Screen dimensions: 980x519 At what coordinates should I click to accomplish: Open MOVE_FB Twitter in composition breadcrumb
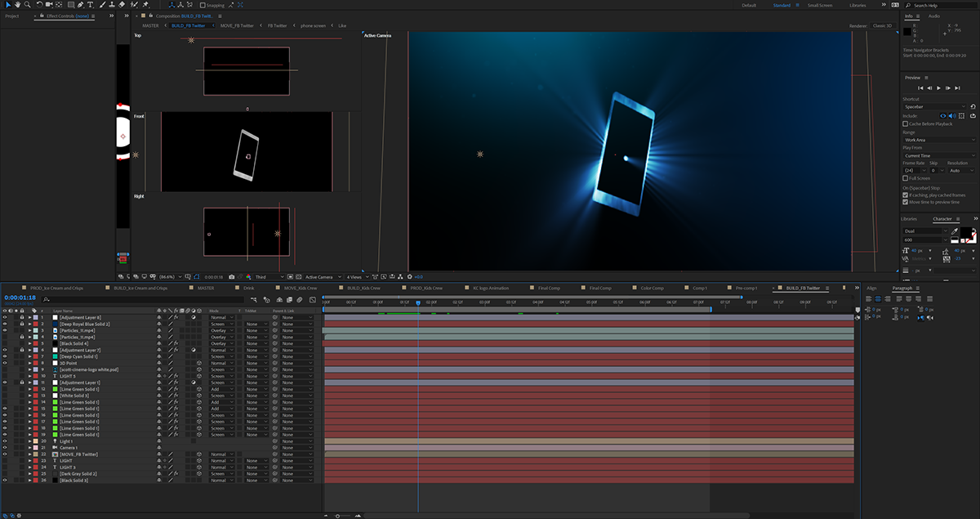point(237,25)
